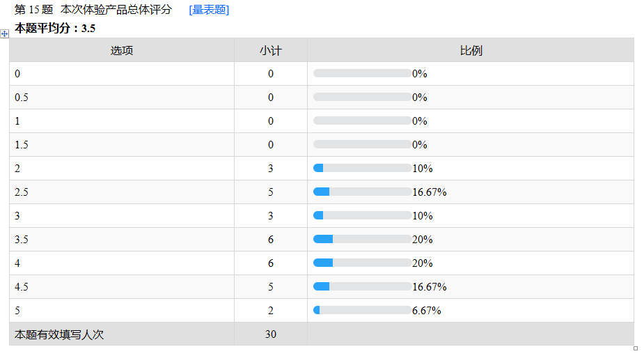Click the 20% progress bar in row 4

362,263
